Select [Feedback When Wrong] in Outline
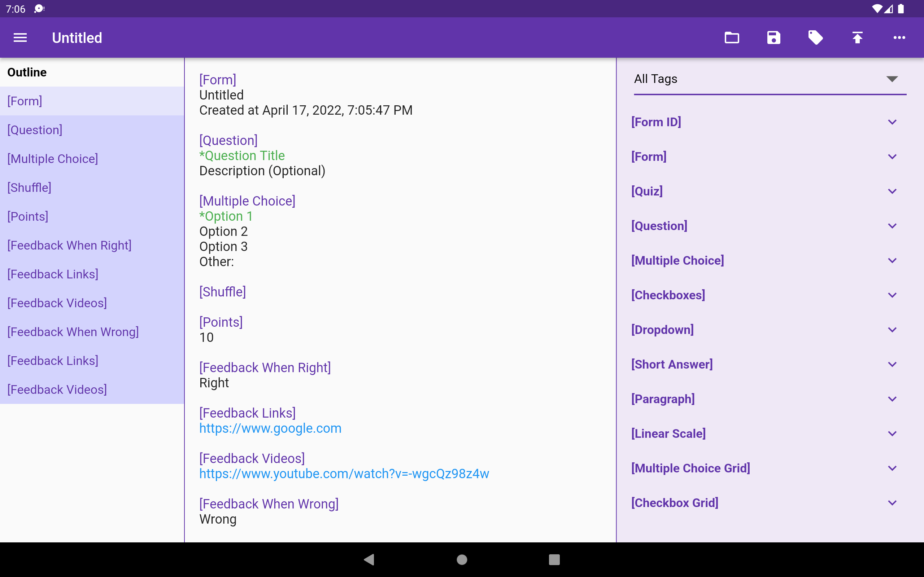Screen dimensions: 924x577 pos(73,332)
